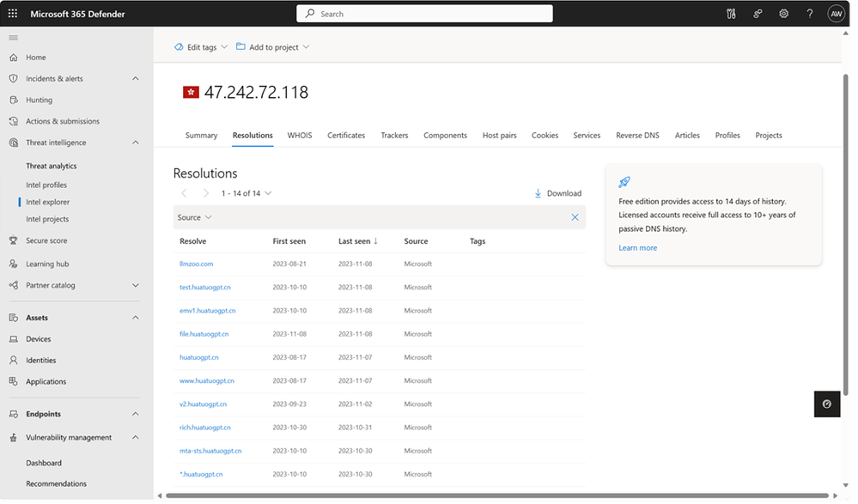Collapse the Vulnerability management section

136,438
